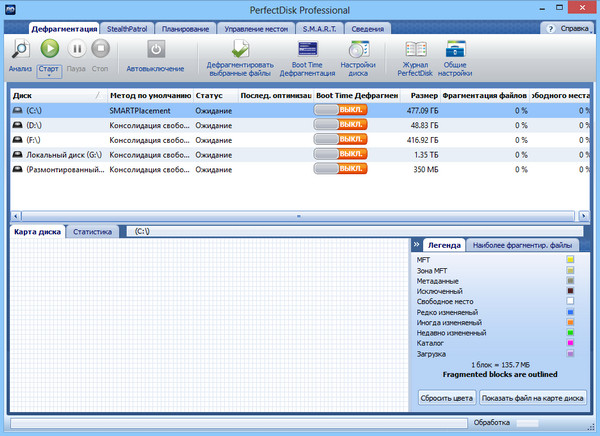Switch to the Статистика tab

click(93, 231)
